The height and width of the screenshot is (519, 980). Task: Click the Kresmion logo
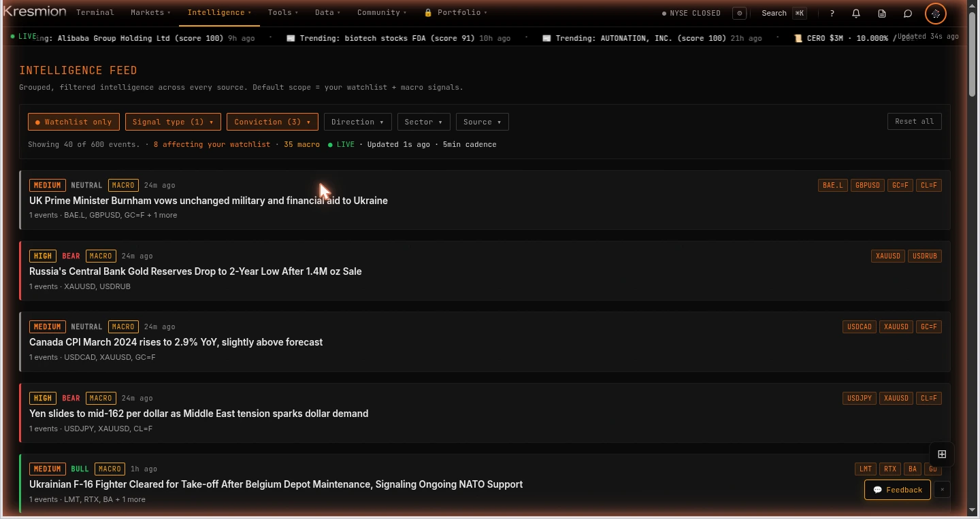[x=35, y=12]
